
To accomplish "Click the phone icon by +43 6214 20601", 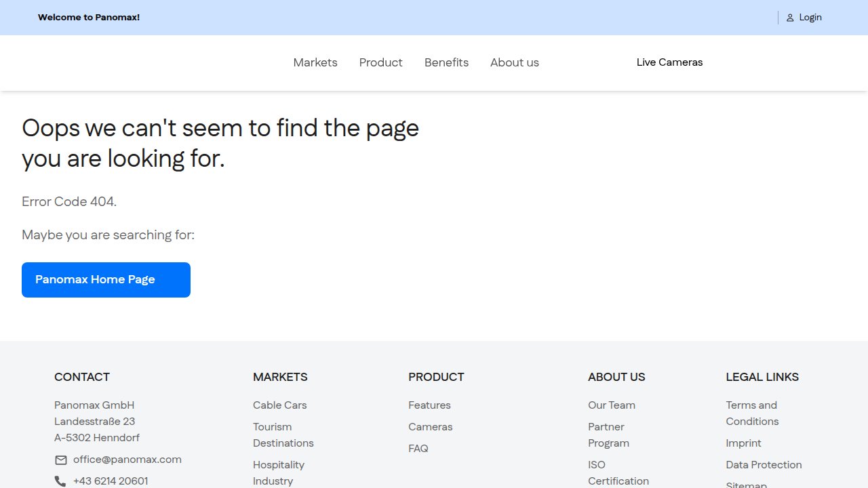I will (x=60, y=481).
